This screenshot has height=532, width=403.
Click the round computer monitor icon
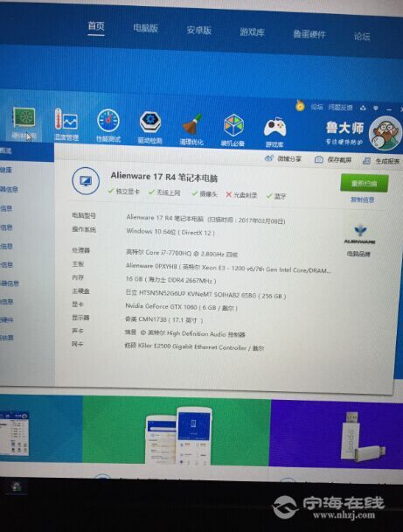pos(86,181)
